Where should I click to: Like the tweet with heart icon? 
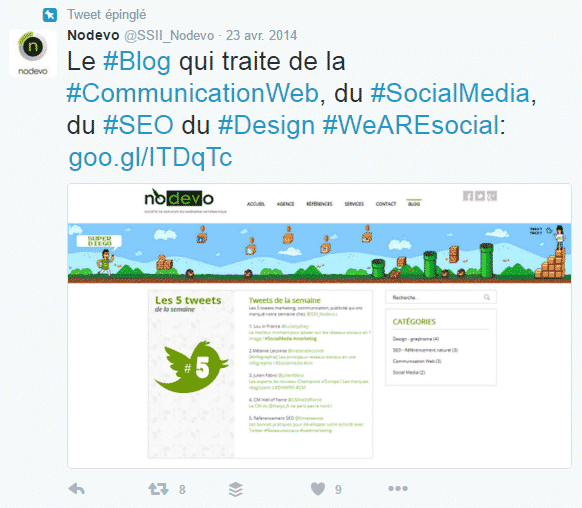click(318, 489)
